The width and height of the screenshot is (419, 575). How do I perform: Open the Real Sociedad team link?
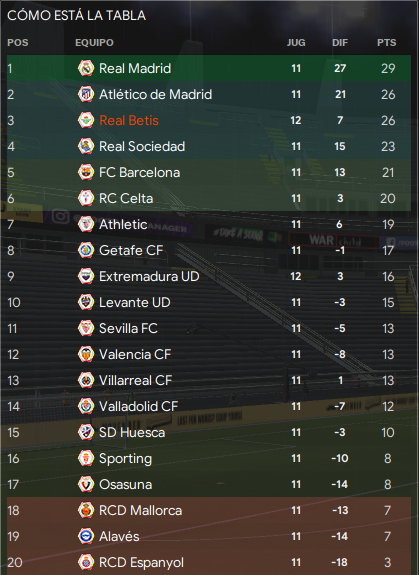click(x=142, y=146)
